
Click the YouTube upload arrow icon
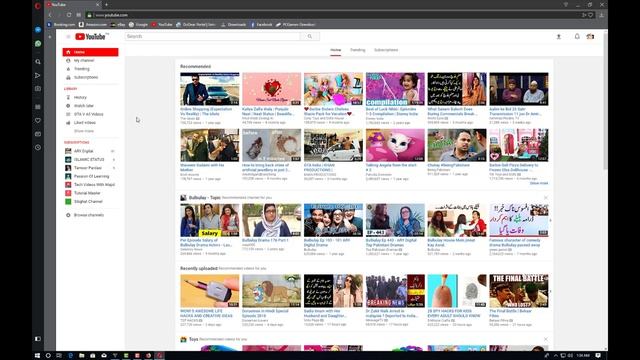[559, 37]
